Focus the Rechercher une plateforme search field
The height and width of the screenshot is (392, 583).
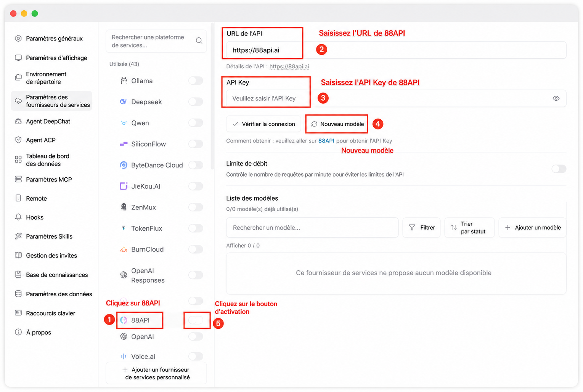[x=156, y=41]
